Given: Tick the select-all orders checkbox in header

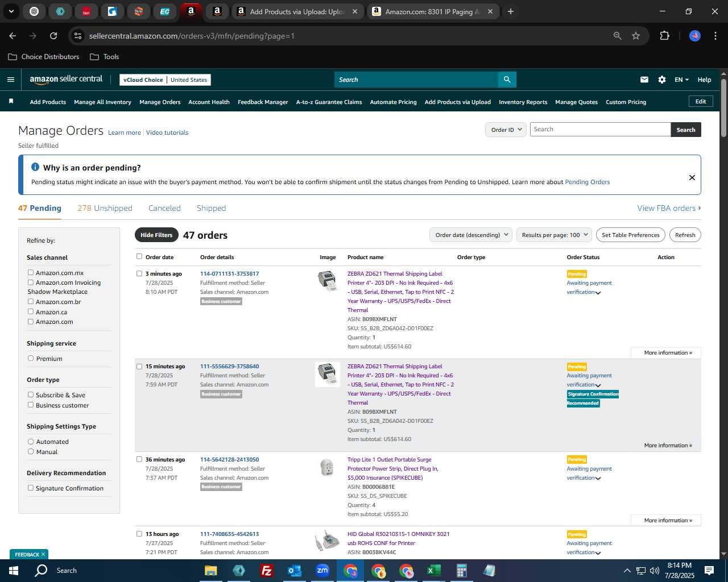Looking at the screenshot, I should (x=139, y=256).
